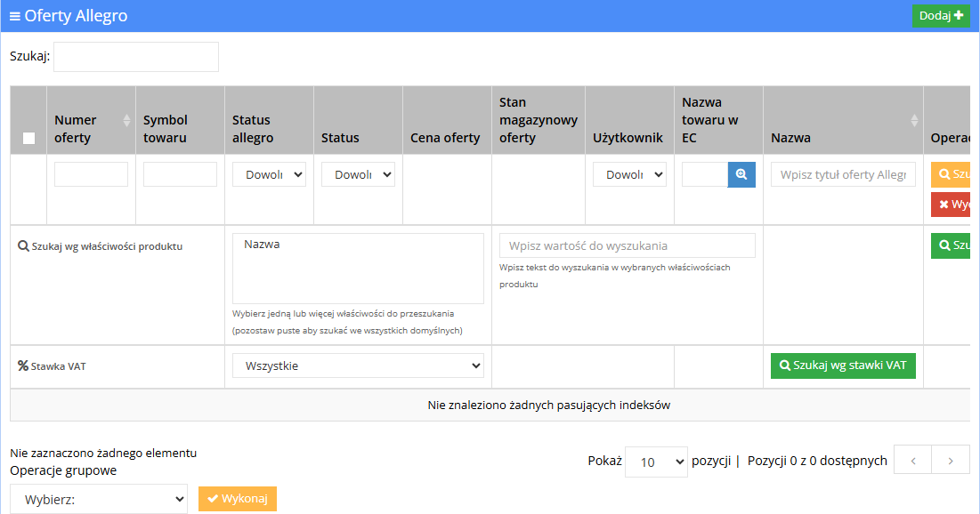980x514 pixels.
Task: Click the Allegro offer title input
Action: pyautogui.click(x=843, y=174)
